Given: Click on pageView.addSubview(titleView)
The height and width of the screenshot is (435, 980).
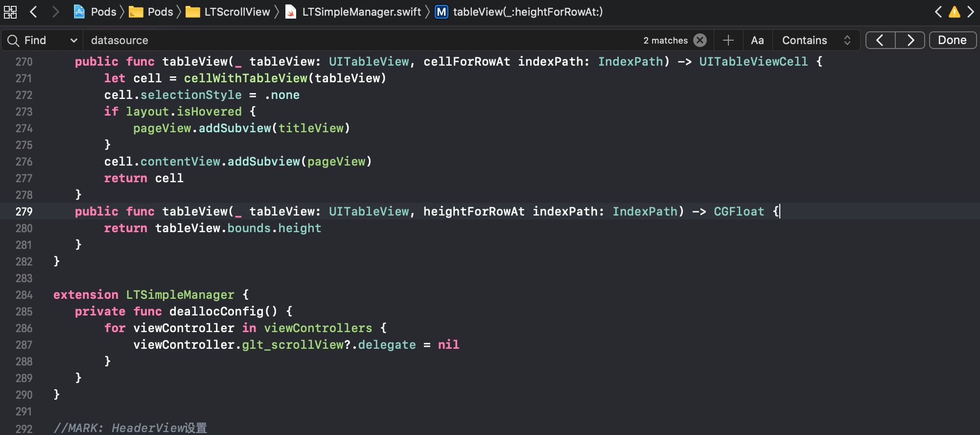Looking at the screenshot, I should pyautogui.click(x=241, y=128).
